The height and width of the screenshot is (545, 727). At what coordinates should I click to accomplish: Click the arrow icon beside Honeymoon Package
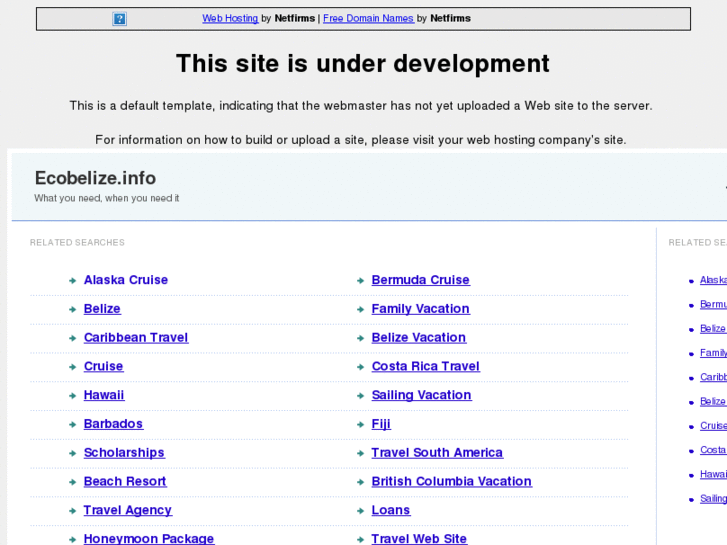click(x=72, y=539)
